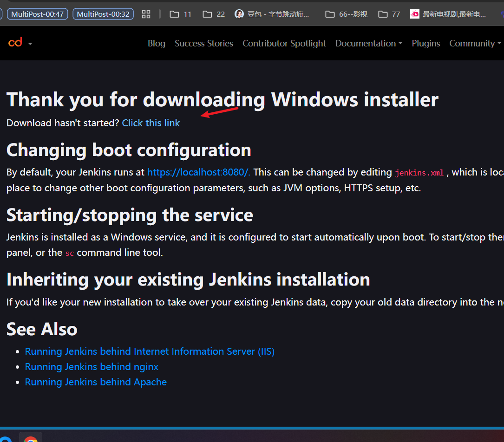
Task: Open the https://localhost:8080/ link
Action: 197,172
